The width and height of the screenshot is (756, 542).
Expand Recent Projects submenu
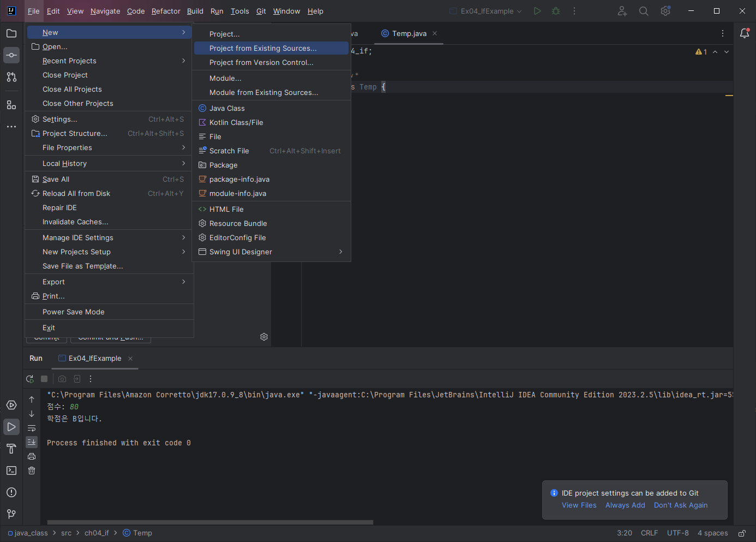(109, 61)
